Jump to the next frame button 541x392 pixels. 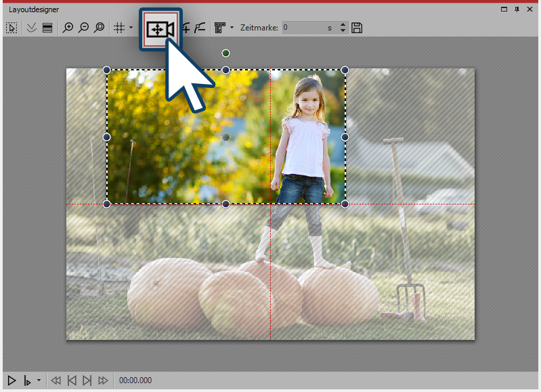pyautogui.click(x=87, y=380)
